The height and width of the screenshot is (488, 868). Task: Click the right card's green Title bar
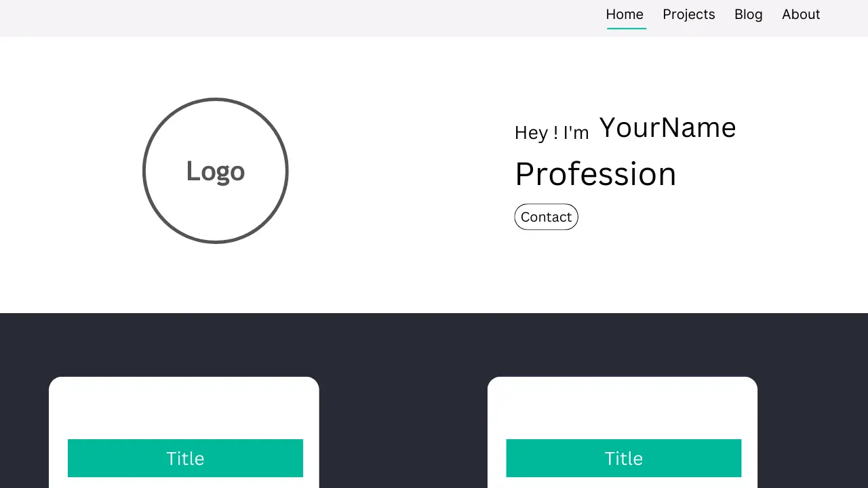pos(623,458)
